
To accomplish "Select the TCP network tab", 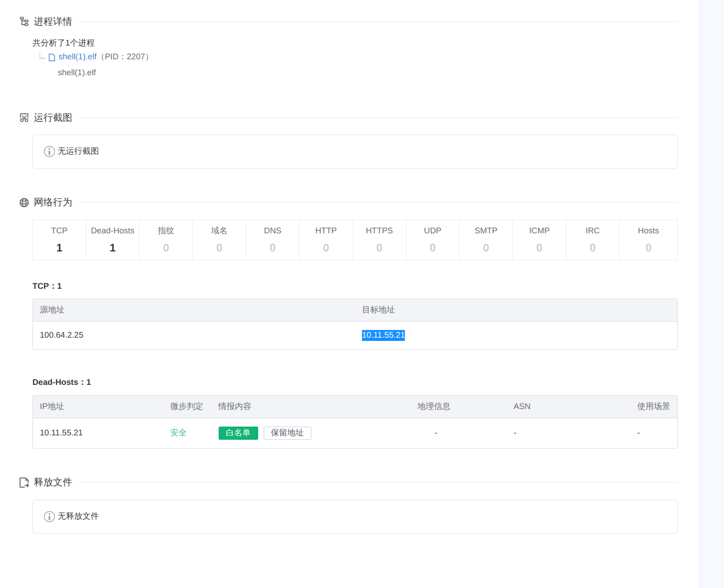I will point(59,239).
